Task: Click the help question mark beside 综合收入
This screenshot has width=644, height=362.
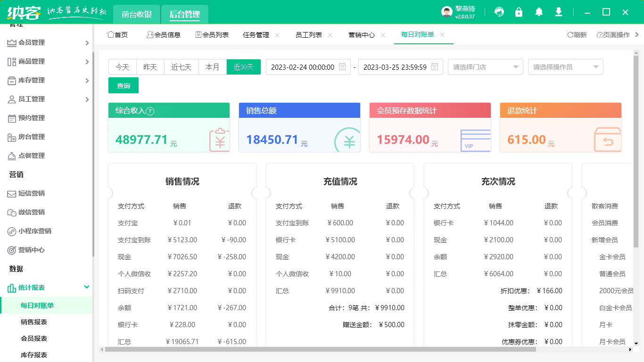Action: pos(150,111)
